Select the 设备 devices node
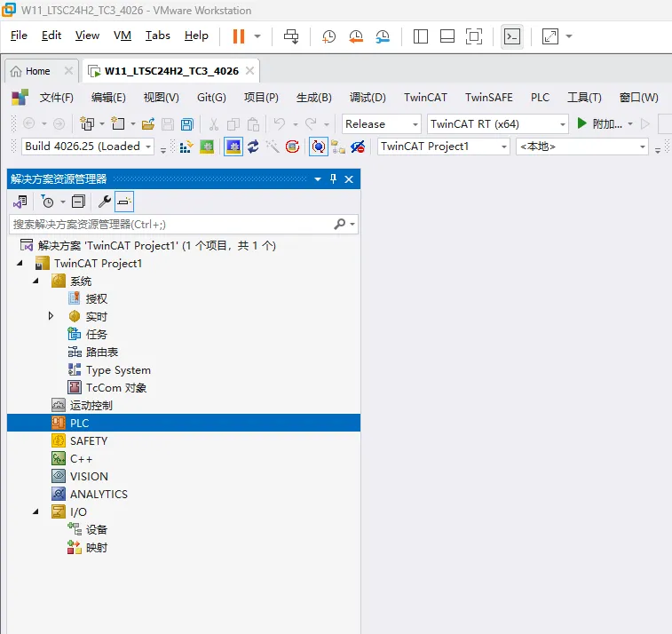The image size is (672, 634). pyautogui.click(x=96, y=530)
